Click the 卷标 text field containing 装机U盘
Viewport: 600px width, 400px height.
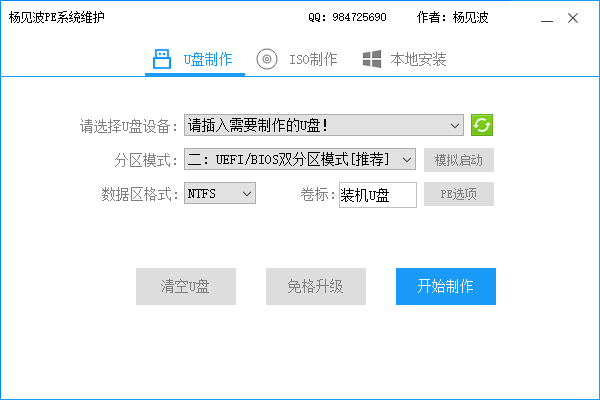click(376, 194)
